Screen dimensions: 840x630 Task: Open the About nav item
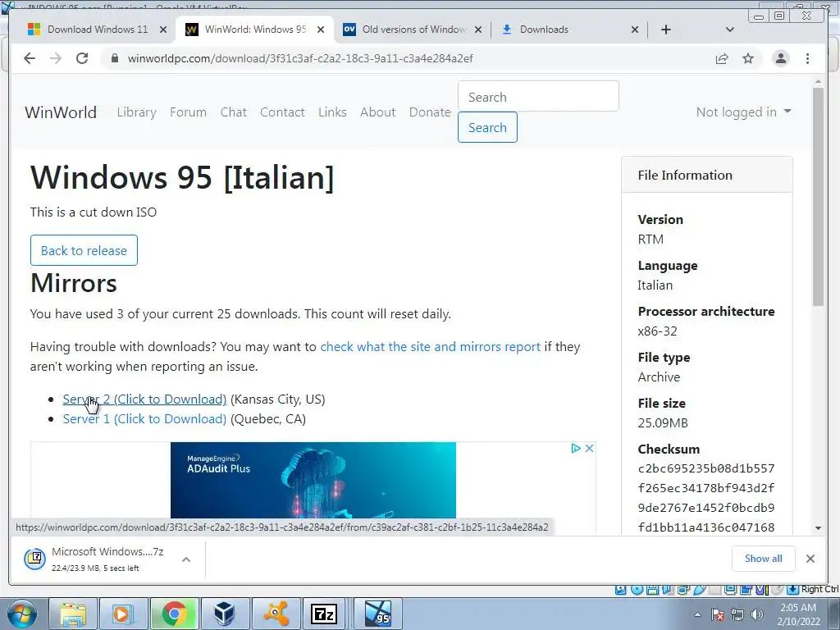[377, 112]
